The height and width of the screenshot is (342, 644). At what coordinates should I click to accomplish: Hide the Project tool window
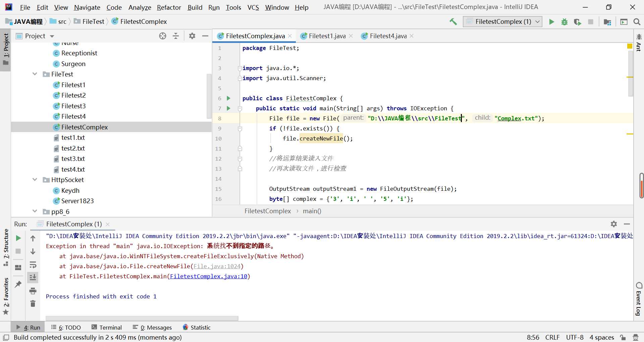205,36
